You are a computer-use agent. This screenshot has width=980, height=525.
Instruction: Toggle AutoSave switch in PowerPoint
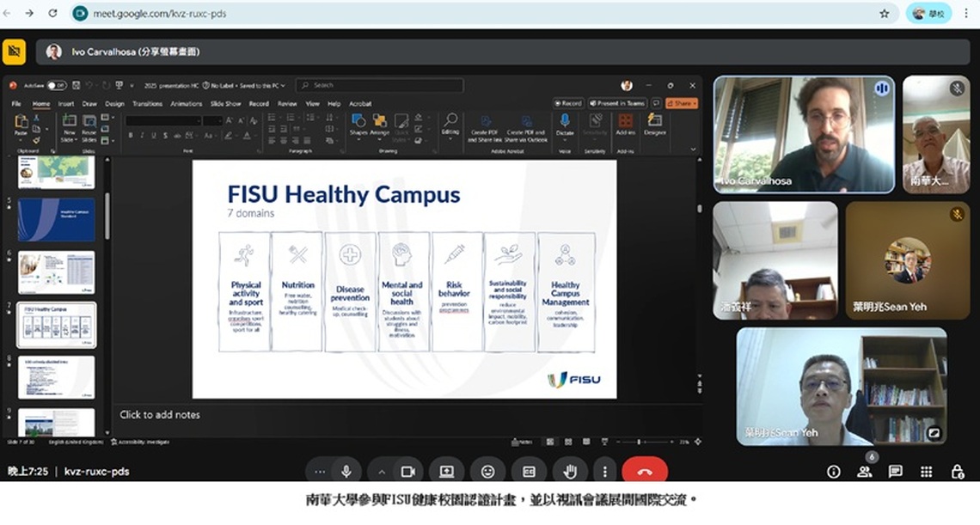click(56, 85)
